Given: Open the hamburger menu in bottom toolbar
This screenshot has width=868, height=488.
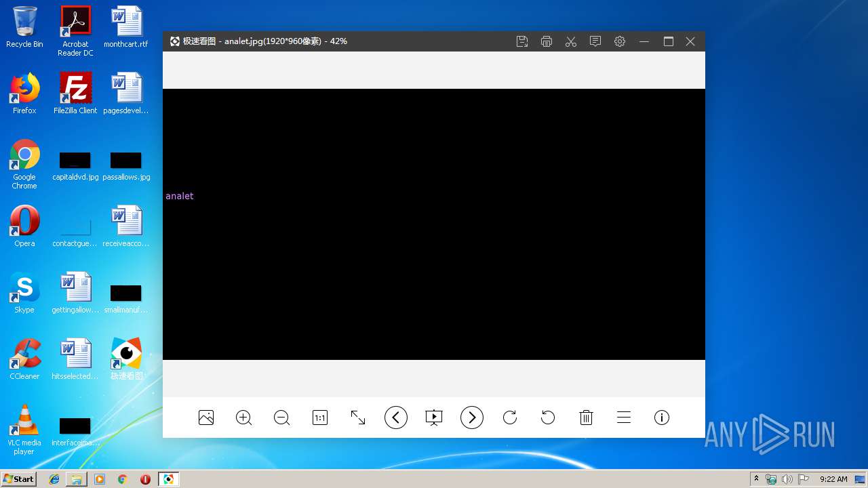Looking at the screenshot, I should (x=624, y=418).
